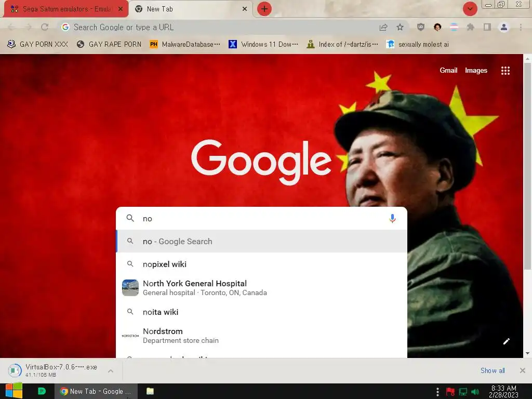Viewport: 532px width, 399px height.
Task: Open the Windows 11 Dow… bookmark
Action: coord(263,45)
